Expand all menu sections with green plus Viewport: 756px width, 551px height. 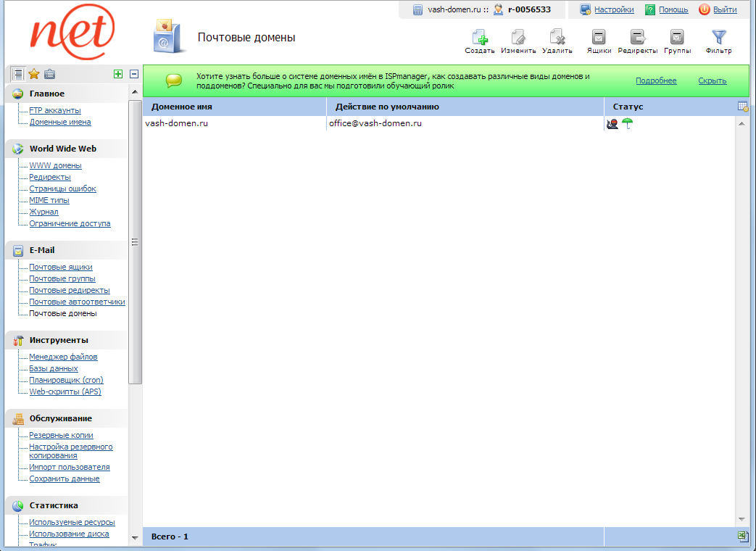click(118, 74)
